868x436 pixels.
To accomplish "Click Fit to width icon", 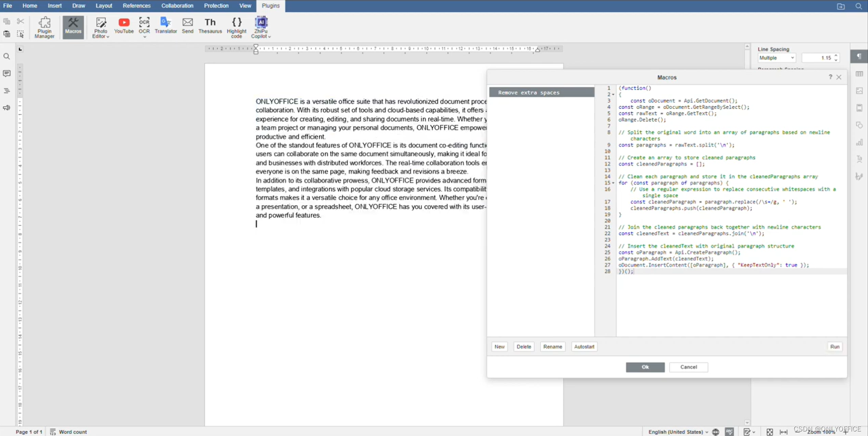I will point(784,432).
